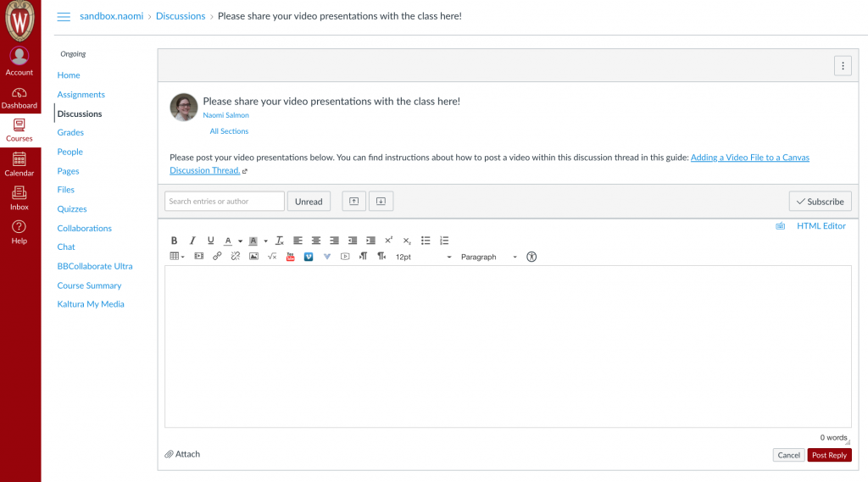This screenshot has width=868, height=482.
Task: Open Account in global navigation
Action: (19, 62)
